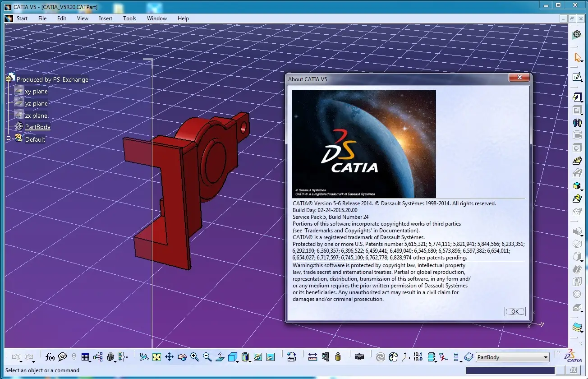This screenshot has height=379, width=588.
Task: Open the Edit menu
Action: [x=62, y=18]
